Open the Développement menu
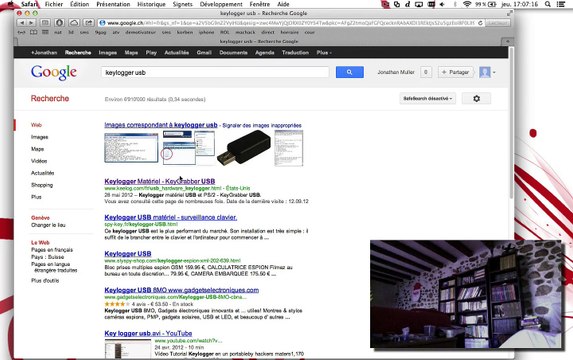 pos(221,4)
